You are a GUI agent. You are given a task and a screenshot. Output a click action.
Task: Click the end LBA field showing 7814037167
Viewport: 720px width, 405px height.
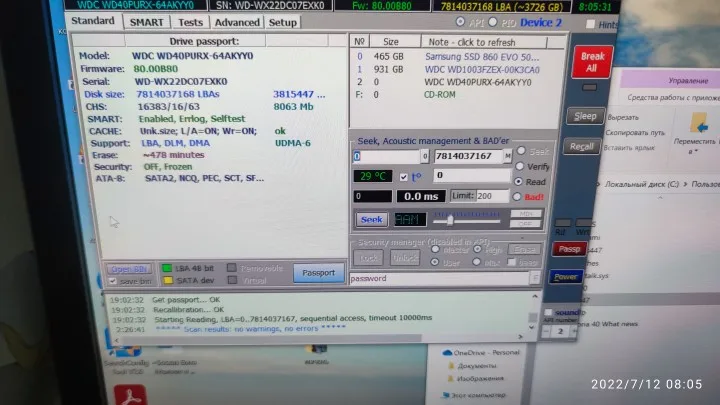tap(468, 156)
